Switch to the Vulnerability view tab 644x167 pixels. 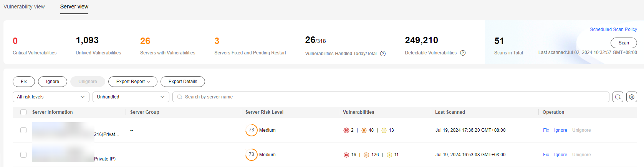point(24,7)
